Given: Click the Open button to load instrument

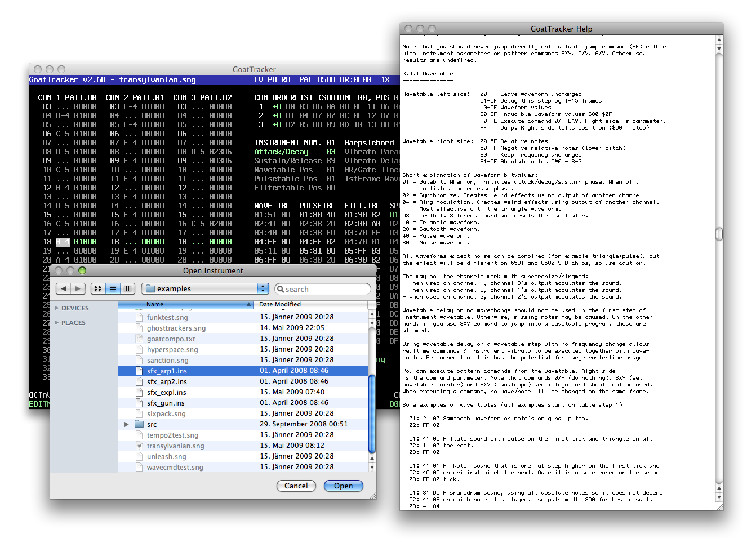Looking at the screenshot, I should point(344,486).
